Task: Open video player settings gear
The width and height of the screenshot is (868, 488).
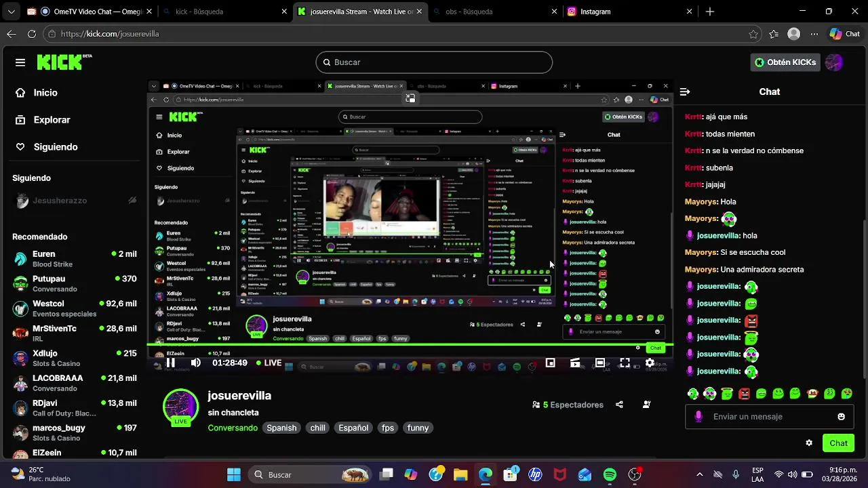Action: 650,363
